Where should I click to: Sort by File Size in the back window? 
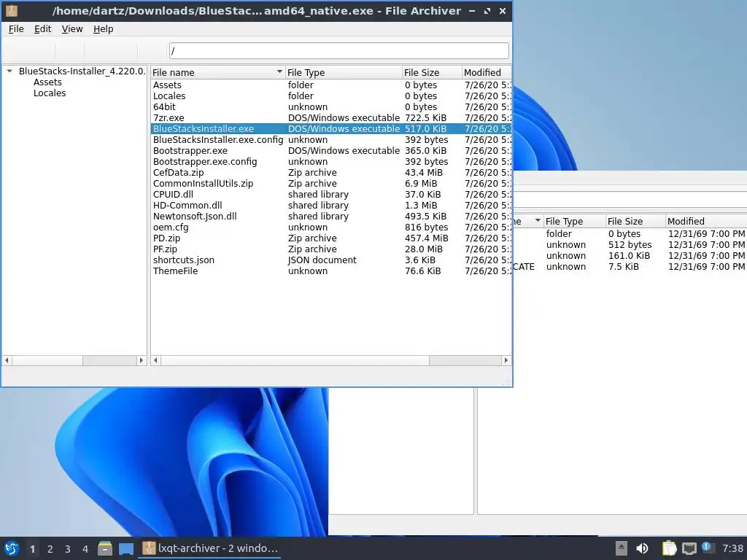(x=635, y=221)
